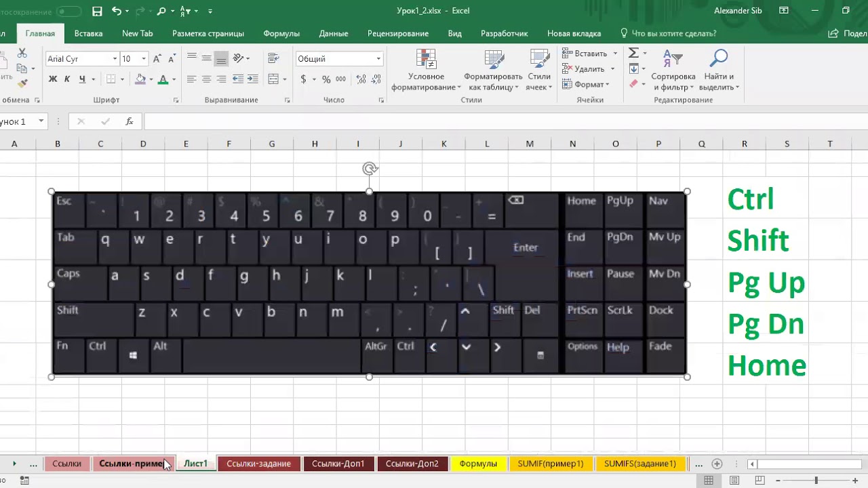
Task: Open Alignment group dialog launcher
Action: (x=288, y=100)
